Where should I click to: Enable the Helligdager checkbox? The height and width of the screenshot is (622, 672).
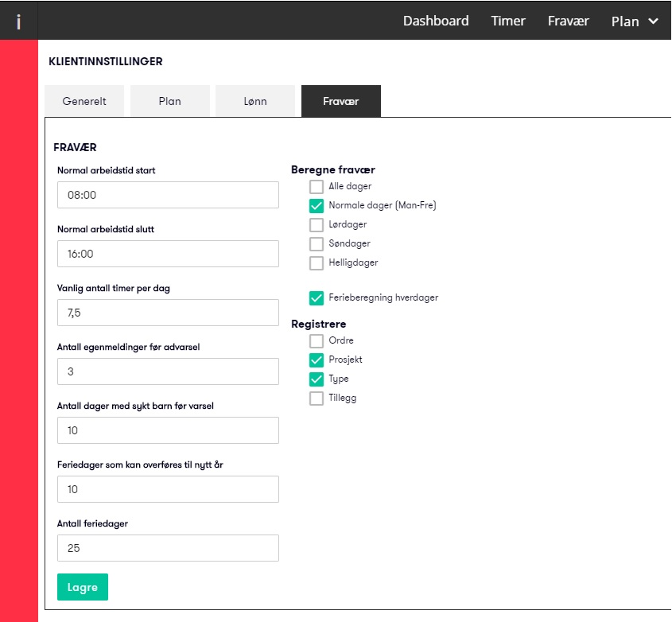pyautogui.click(x=317, y=263)
